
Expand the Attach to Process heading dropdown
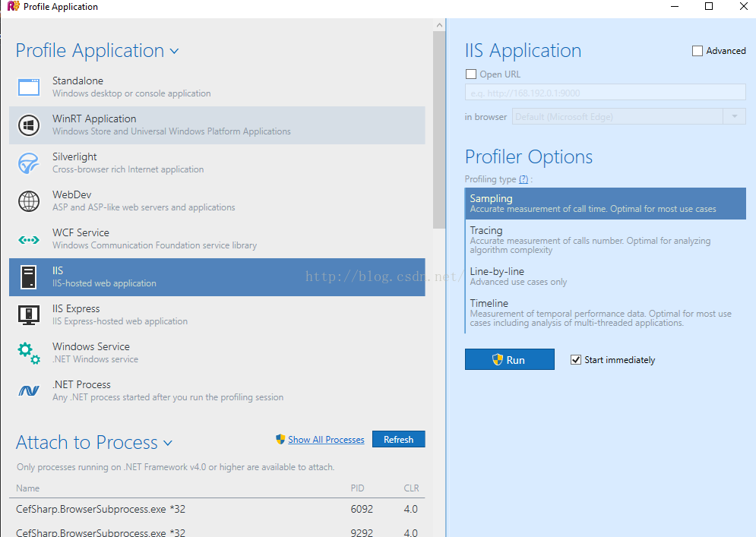(x=168, y=443)
